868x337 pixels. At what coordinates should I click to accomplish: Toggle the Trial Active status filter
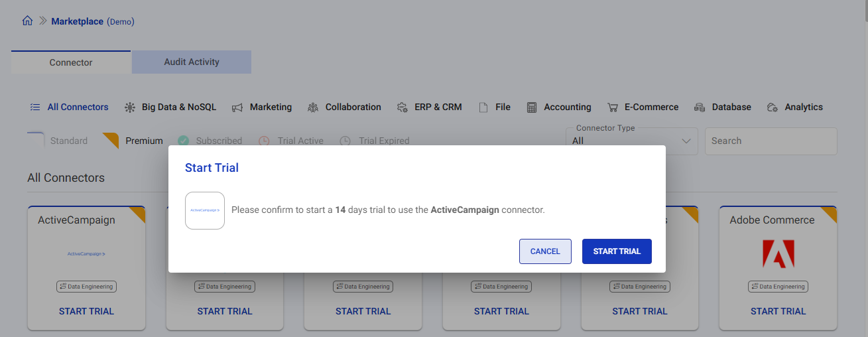pos(290,141)
